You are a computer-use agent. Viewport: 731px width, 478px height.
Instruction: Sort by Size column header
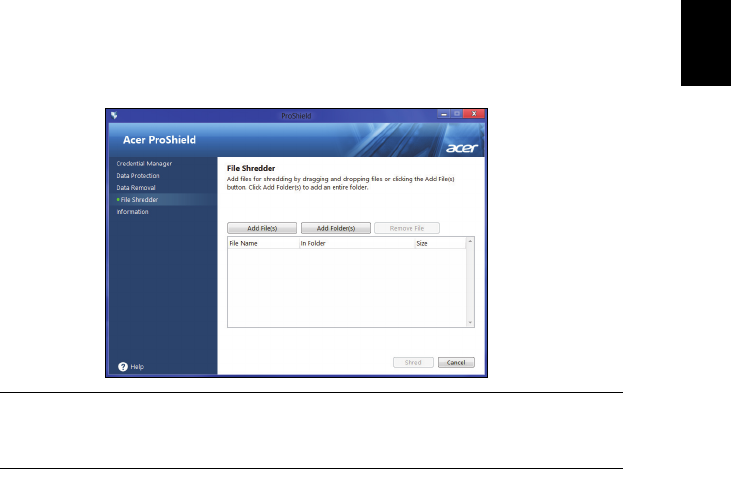pos(440,243)
